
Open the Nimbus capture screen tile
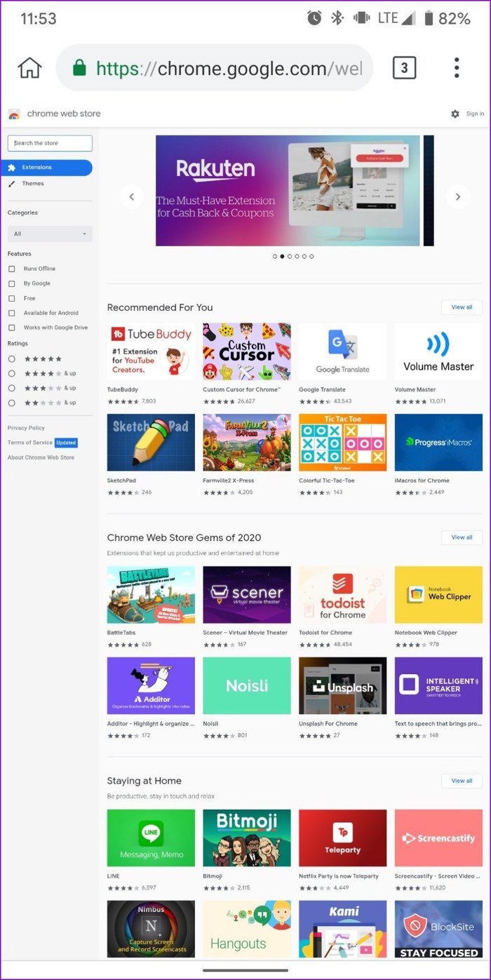(x=151, y=929)
